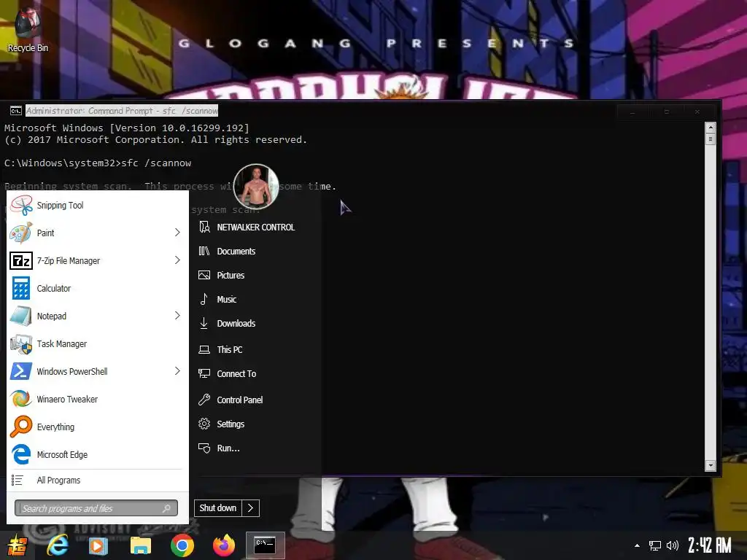This screenshot has width=747, height=560.
Task: Expand 7-Zip File Manager submenu arrow
Action: click(177, 260)
